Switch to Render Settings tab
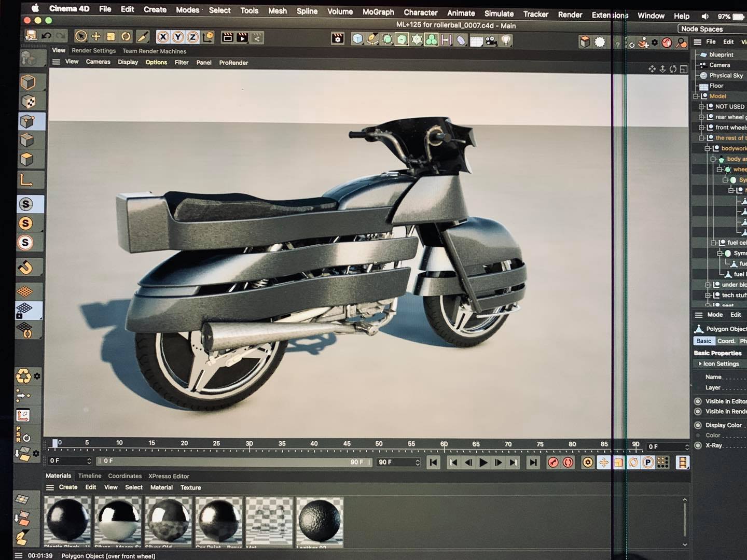The height and width of the screenshot is (560, 747). (x=94, y=51)
